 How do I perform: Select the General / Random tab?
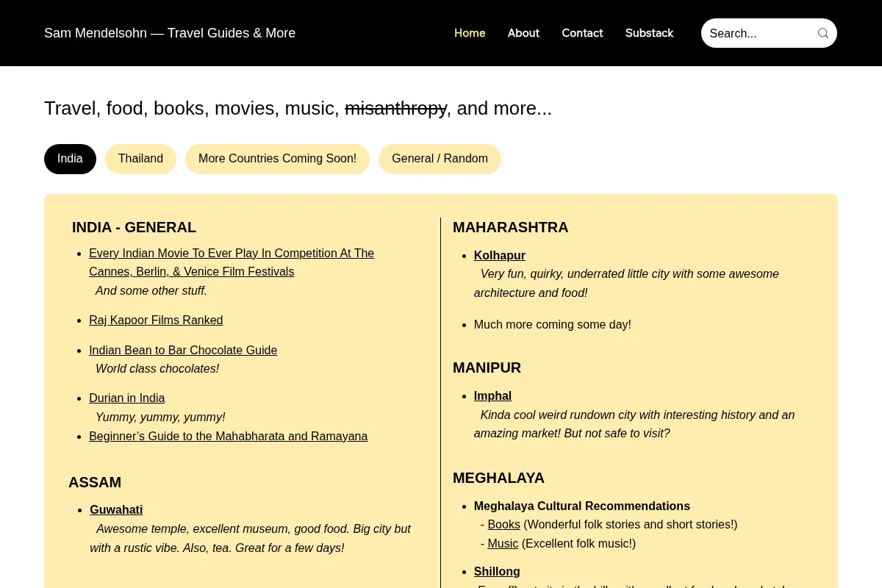pos(440,159)
